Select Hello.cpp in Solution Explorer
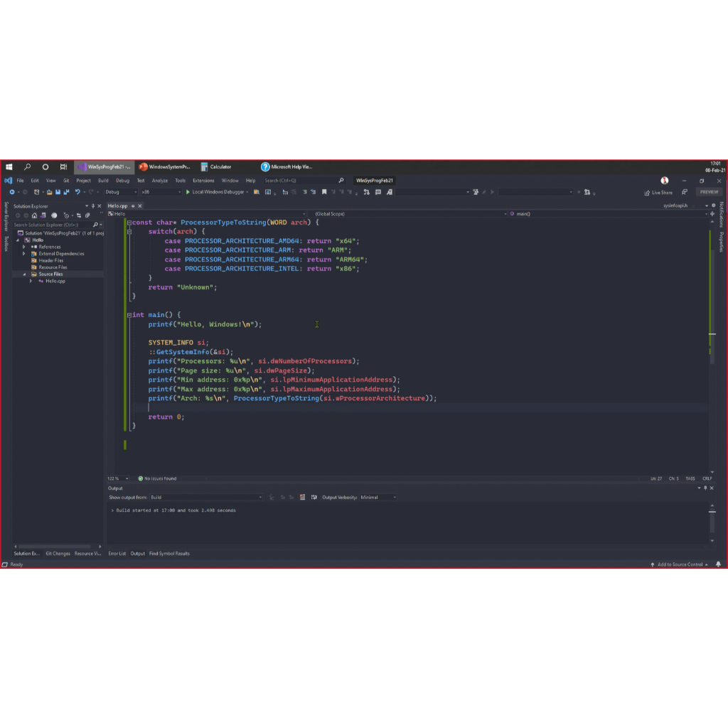This screenshot has height=728, width=728. (55, 281)
